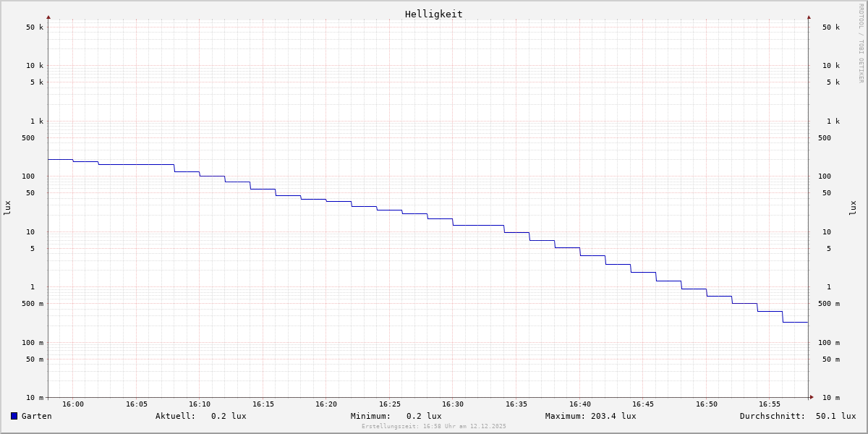Click the blue Garten legend color square
The height and width of the screenshot is (434, 868).
pos(14,416)
